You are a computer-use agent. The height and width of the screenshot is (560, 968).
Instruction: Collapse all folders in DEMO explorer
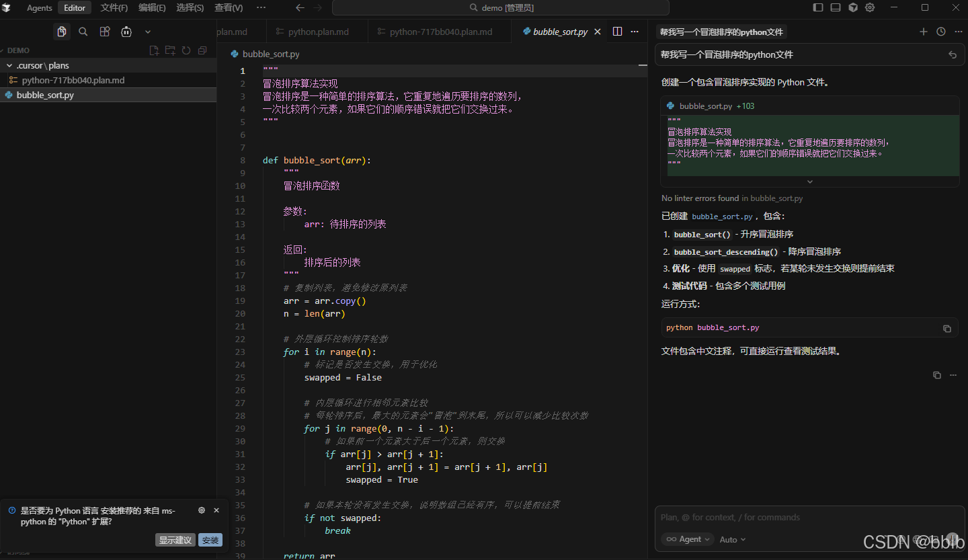click(x=202, y=50)
